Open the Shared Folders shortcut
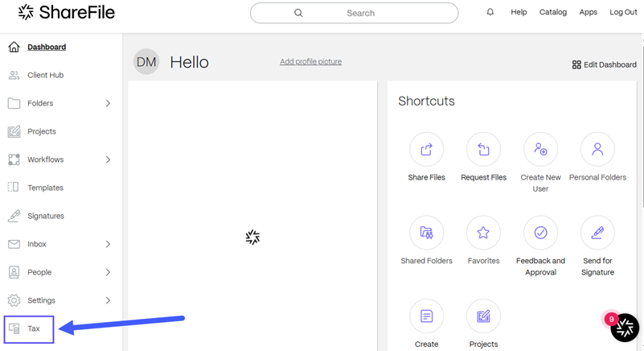Screen dimensions: 644x351 426,233
